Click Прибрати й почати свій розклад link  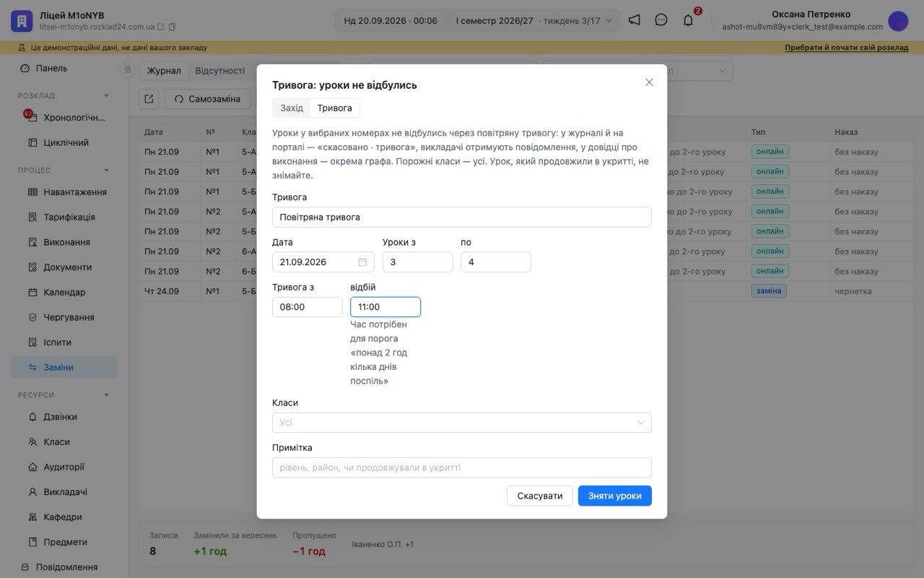tap(847, 48)
